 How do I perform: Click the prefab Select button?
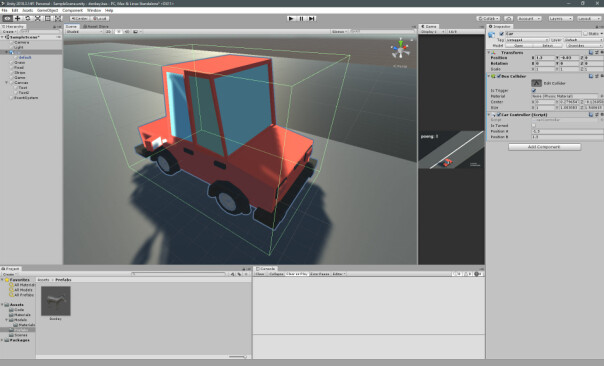pos(548,45)
